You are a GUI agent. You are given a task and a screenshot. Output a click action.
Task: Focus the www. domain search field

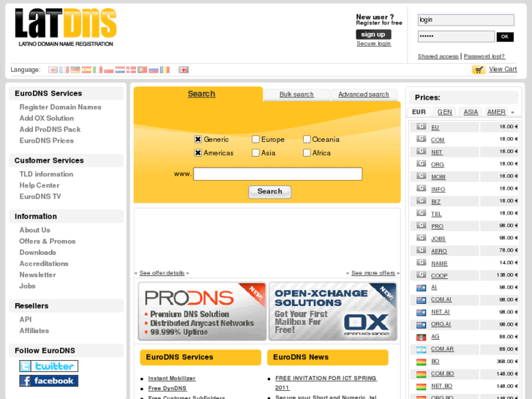(277, 174)
